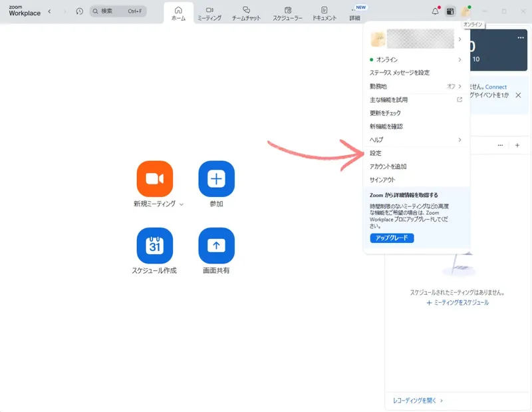This screenshot has width=532, height=412.
Task: Click the back navigation arrow
Action: 49,11
